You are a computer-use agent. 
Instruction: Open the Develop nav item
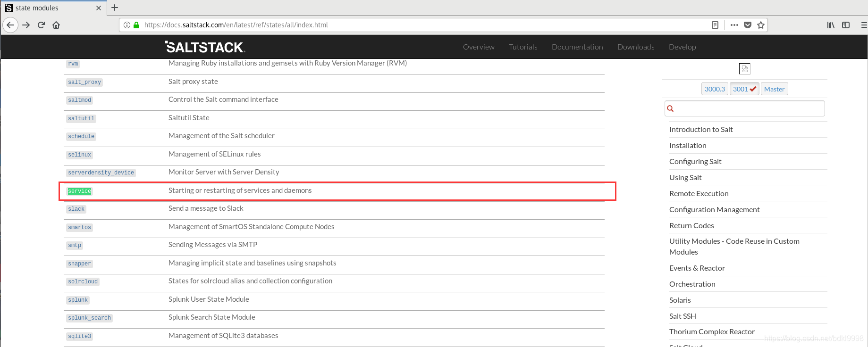click(682, 47)
